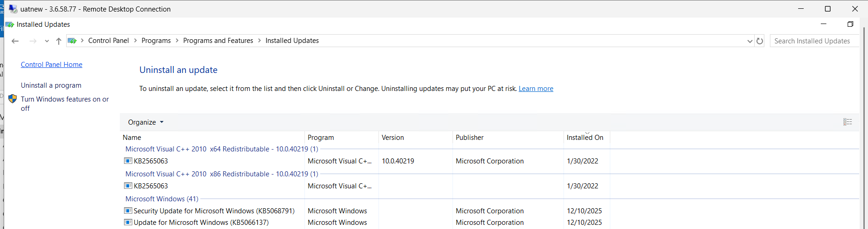This screenshot has width=868, height=229.
Task: Open the Control Panel Home link
Action: (51, 65)
